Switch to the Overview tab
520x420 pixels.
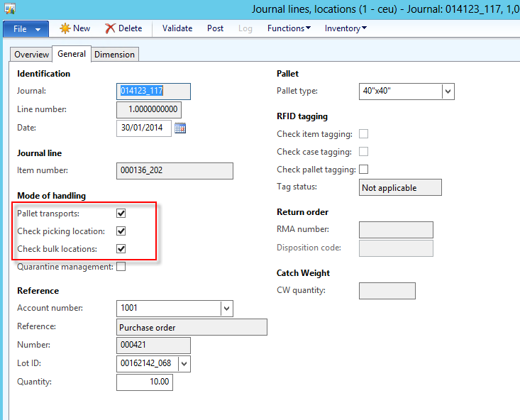click(32, 55)
